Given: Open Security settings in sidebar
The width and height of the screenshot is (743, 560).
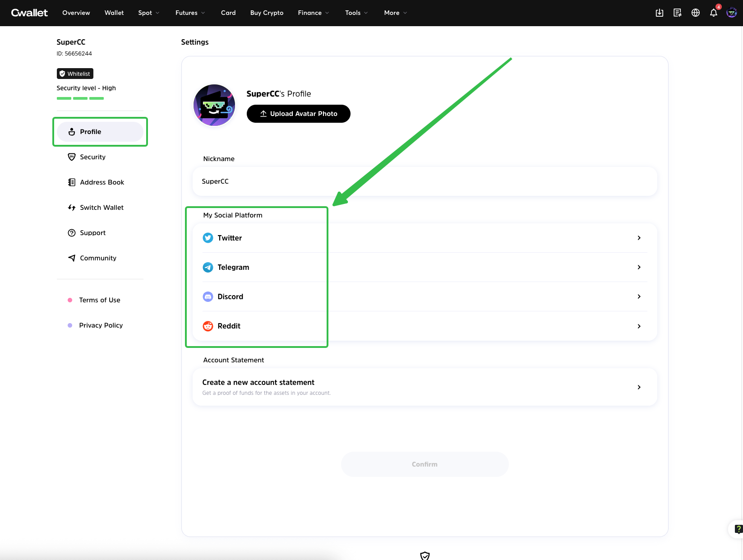Looking at the screenshot, I should [92, 157].
